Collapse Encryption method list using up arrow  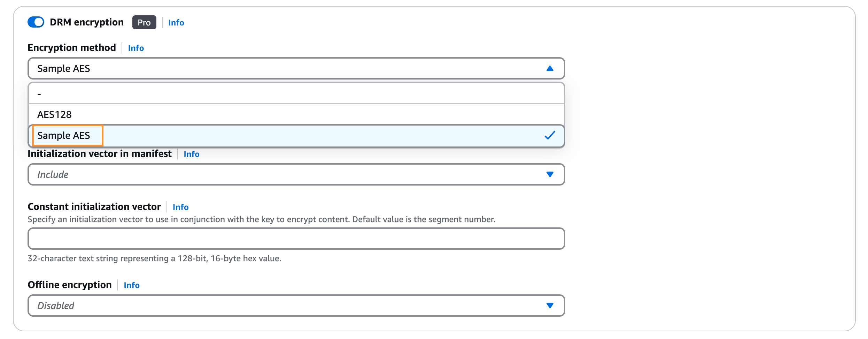tap(550, 69)
